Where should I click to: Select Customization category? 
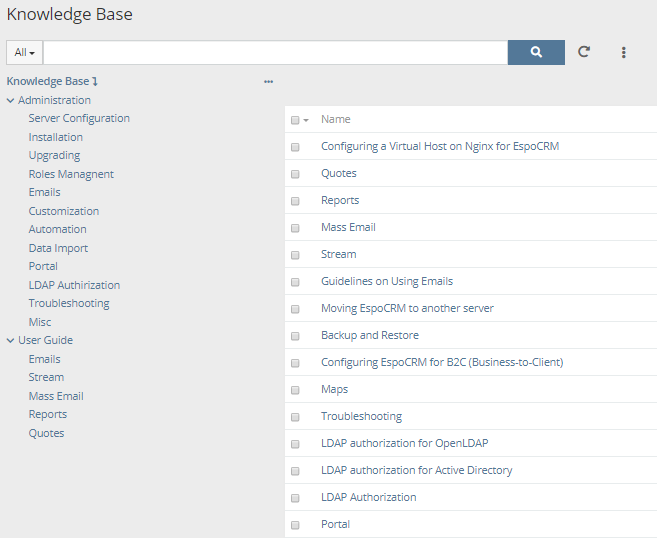[x=64, y=211]
